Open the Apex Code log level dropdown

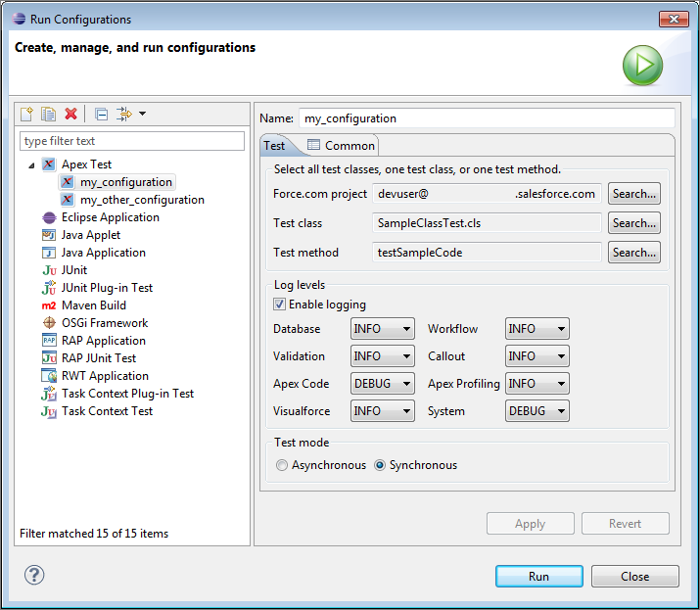(x=383, y=384)
